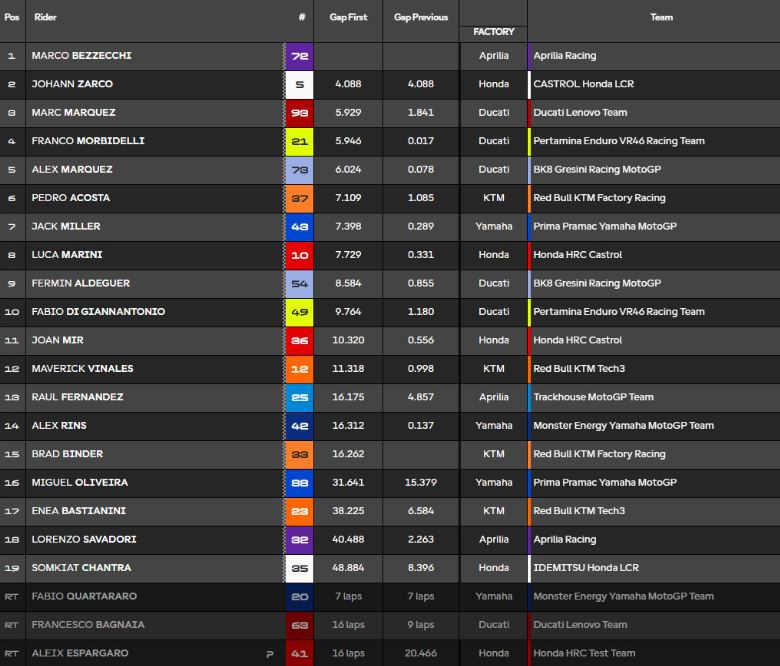
Task: Click the FACTORY column header
Action: (x=493, y=32)
